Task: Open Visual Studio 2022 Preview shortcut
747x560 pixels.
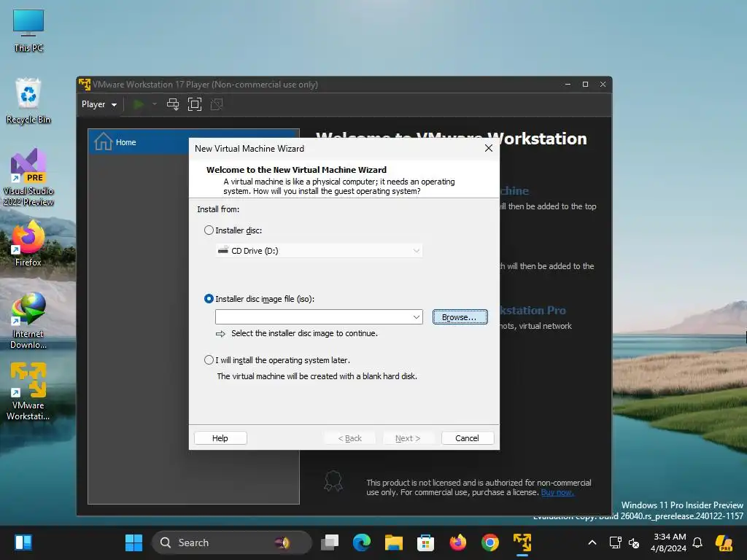Action: 28,177
